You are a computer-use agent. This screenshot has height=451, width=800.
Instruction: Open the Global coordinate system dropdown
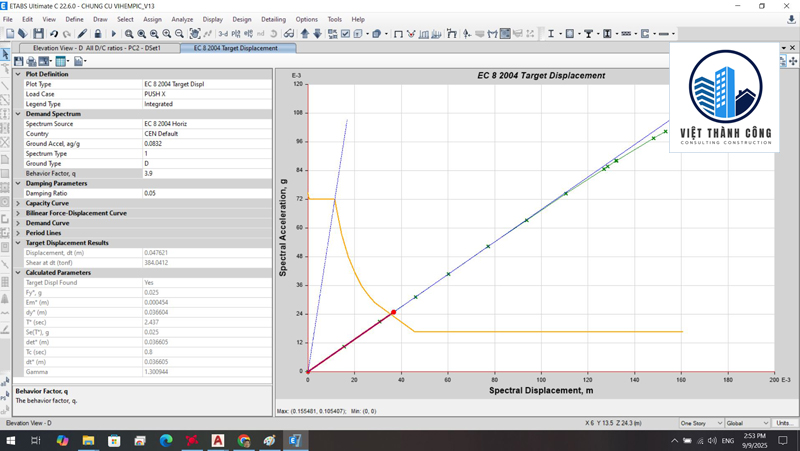tap(745, 423)
